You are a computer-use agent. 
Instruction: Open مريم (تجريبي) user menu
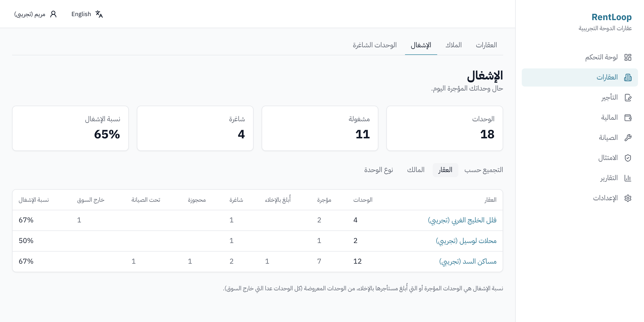[35, 14]
